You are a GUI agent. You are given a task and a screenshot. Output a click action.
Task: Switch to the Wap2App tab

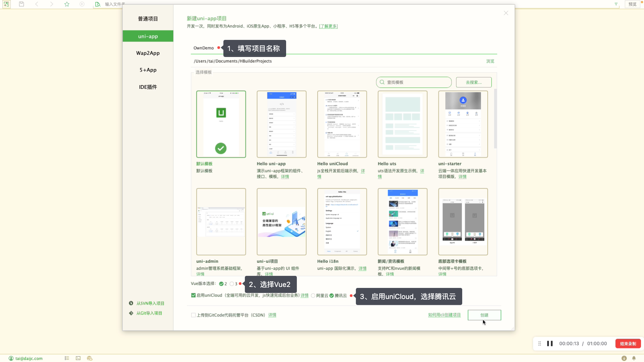point(148,53)
